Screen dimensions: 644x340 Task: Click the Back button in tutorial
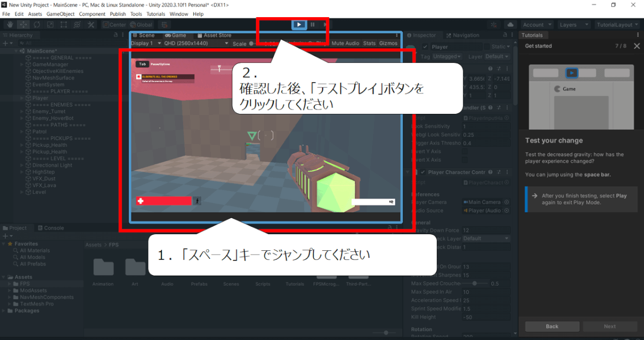[552, 326]
